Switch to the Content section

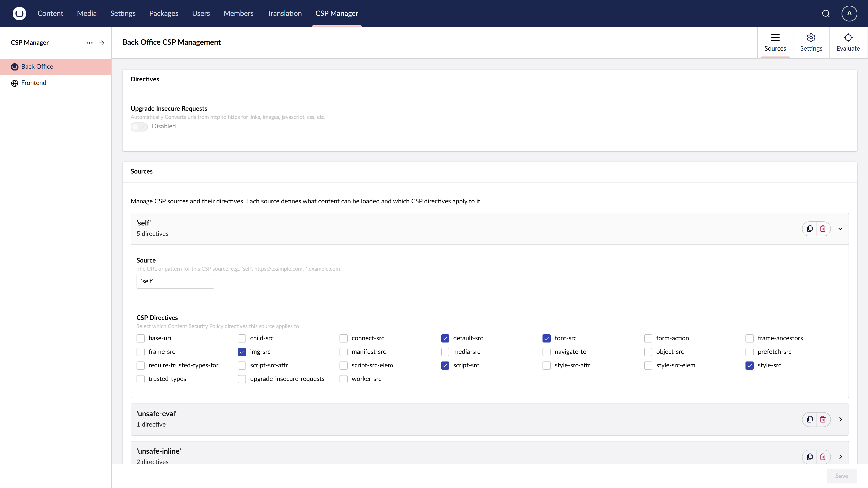click(50, 13)
